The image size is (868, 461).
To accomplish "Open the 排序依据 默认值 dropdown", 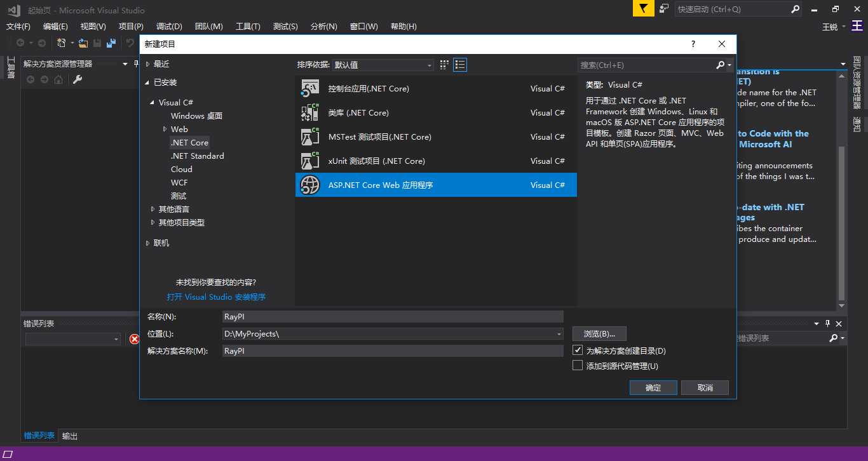I will coord(383,65).
